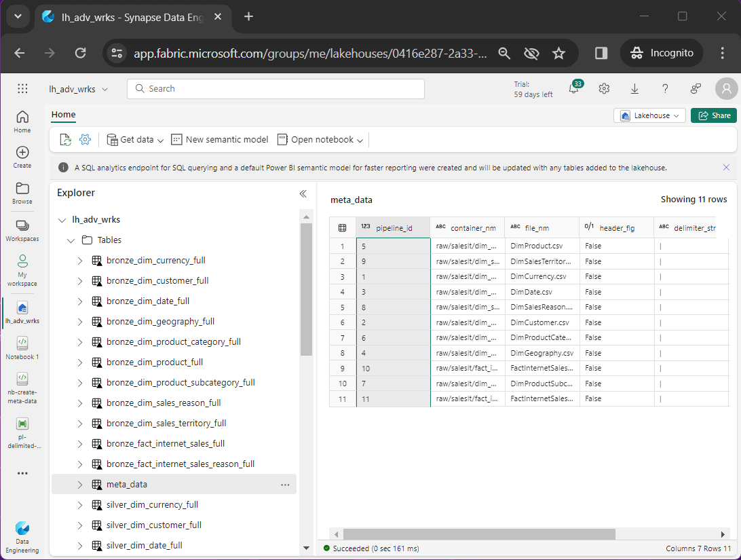
Task: Select the Home ribbon tab
Action: (63, 114)
